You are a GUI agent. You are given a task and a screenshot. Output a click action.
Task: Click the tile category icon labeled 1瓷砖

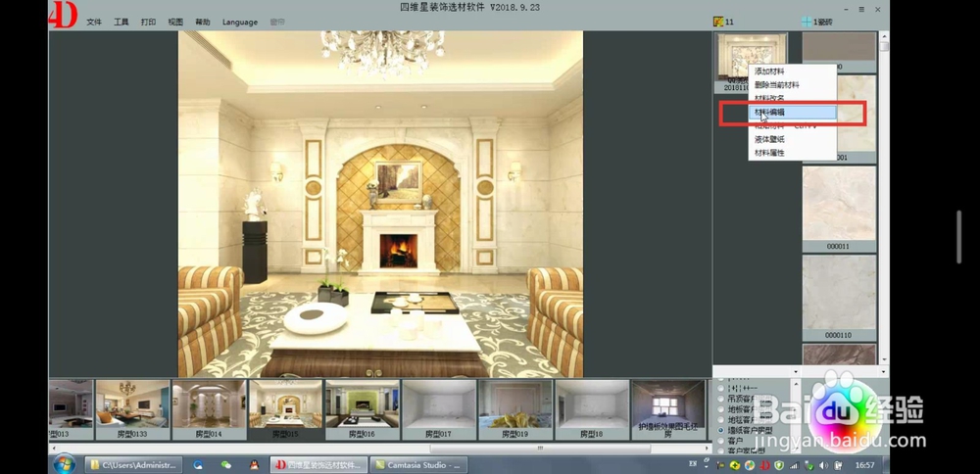pos(807,22)
